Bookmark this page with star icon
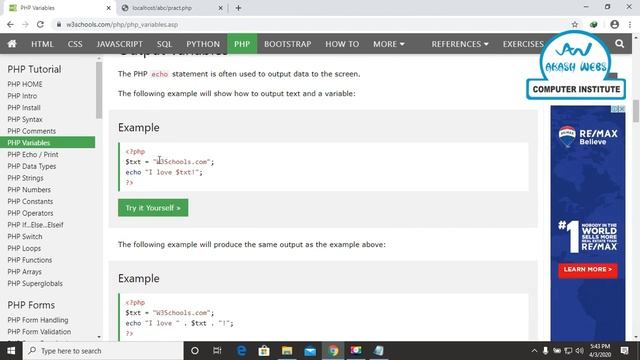The image size is (640, 360). (x=575, y=24)
